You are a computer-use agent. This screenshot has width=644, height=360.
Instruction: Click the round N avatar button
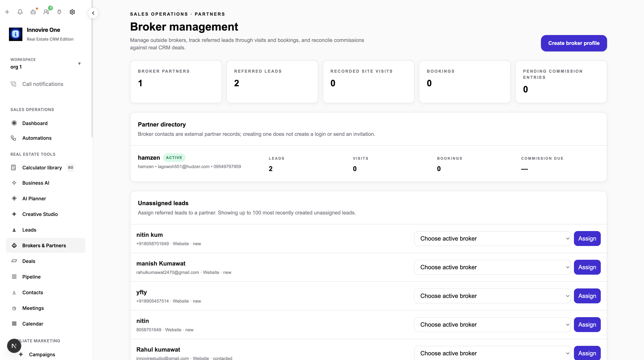click(14, 346)
